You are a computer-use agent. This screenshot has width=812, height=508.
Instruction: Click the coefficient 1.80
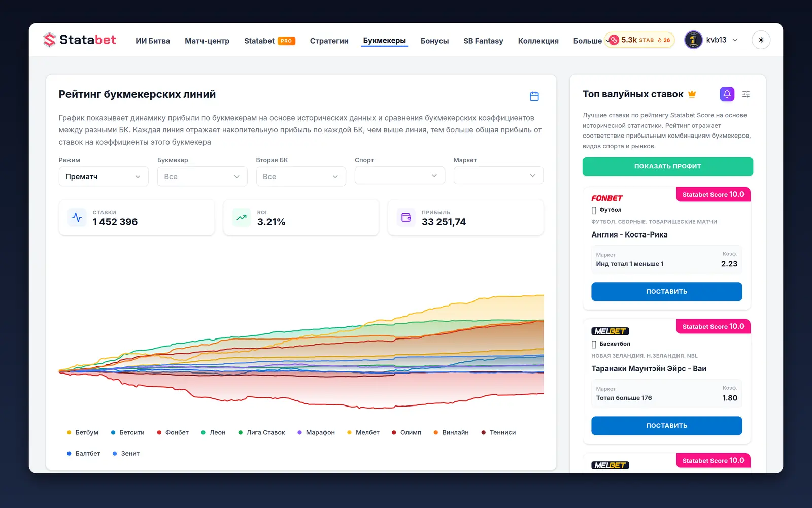(x=730, y=398)
